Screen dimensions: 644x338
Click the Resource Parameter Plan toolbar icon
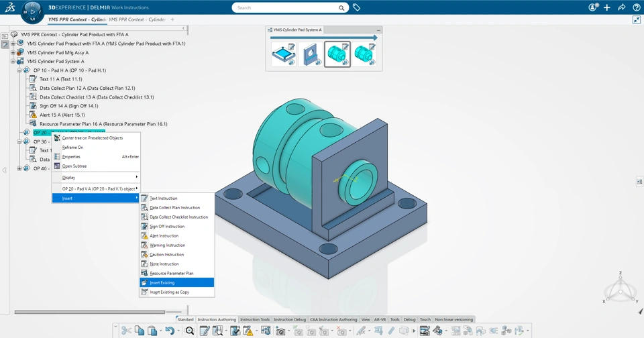[266, 331]
